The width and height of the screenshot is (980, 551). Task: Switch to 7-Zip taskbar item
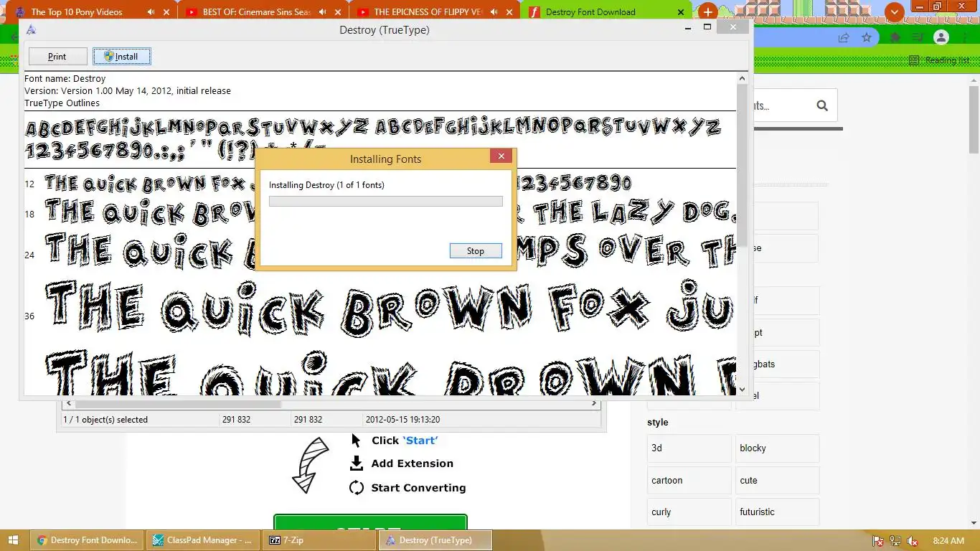tap(319, 540)
